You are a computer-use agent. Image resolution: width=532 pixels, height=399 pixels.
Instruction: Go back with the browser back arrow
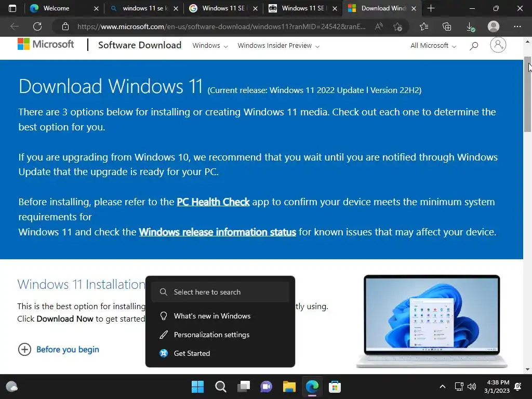[14, 26]
